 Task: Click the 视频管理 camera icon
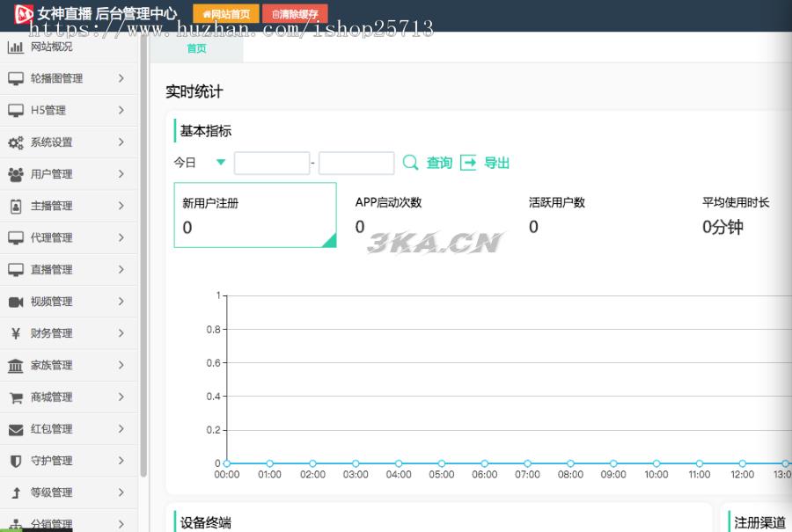pyautogui.click(x=15, y=302)
